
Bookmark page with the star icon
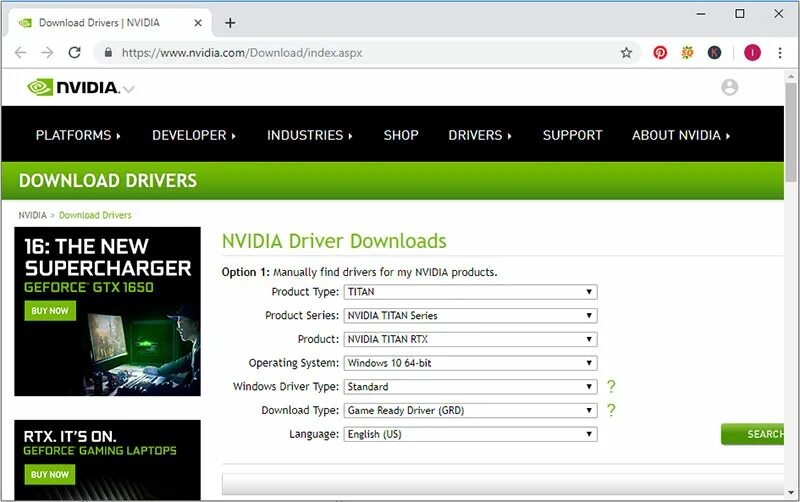tap(626, 53)
